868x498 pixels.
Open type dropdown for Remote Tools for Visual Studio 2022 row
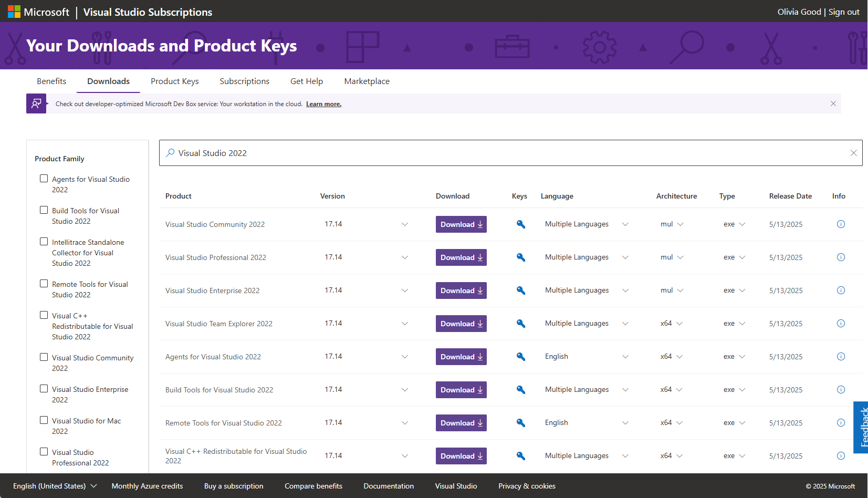coord(742,423)
